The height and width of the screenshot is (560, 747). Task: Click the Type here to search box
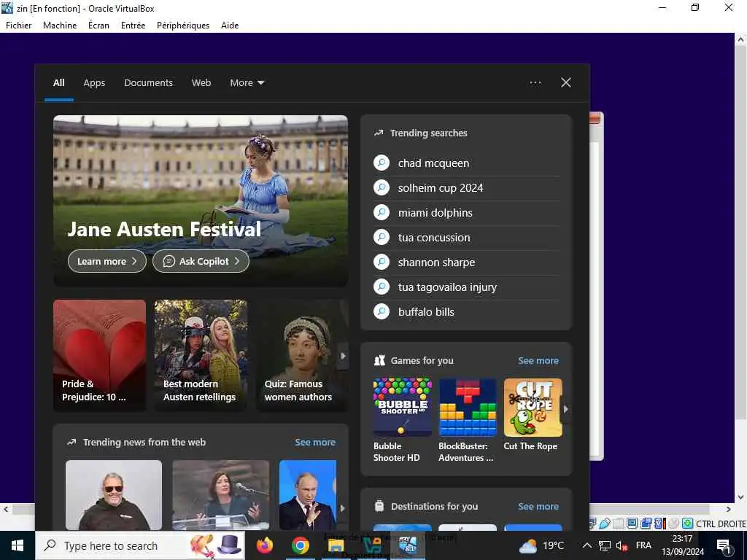[x=141, y=545]
